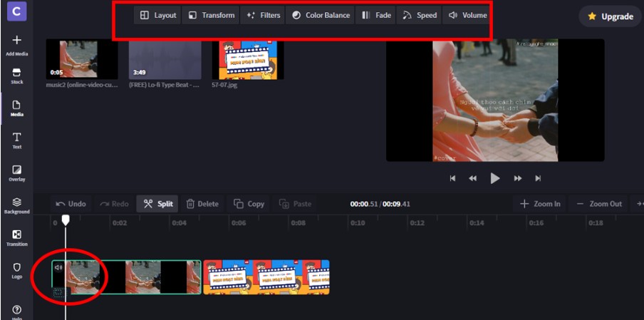The width and height of the screenshot is (644, 320).
Task: Zoom In on the timeline
Action: [x=540, y=204]
